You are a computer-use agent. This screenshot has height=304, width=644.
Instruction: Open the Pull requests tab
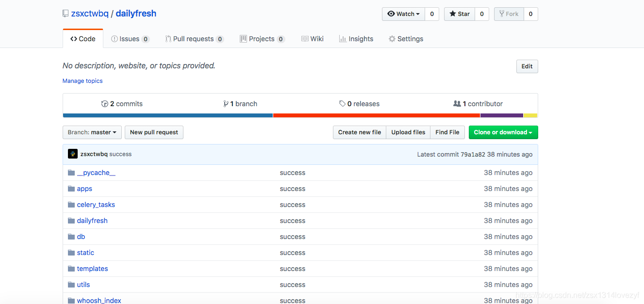pos(194,39)
